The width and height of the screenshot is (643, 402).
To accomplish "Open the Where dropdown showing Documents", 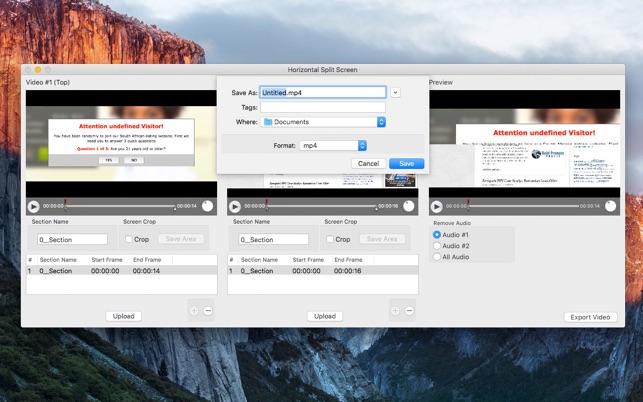I will 323,122.
